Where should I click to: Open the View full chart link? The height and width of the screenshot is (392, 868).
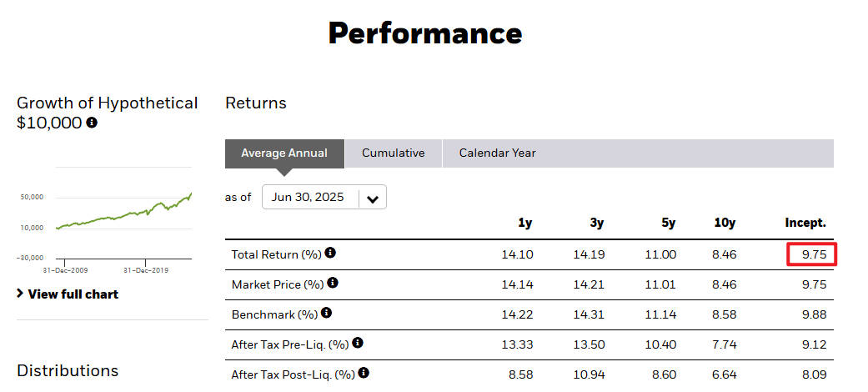click(73, 294)
